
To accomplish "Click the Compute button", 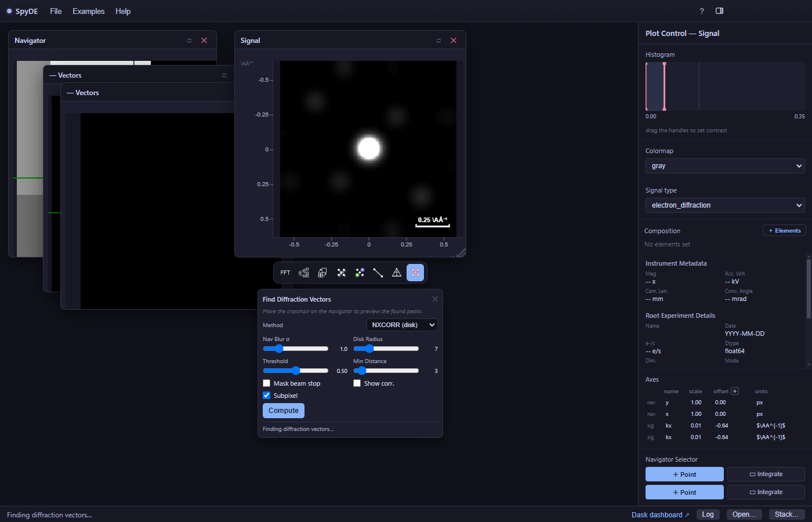I will pyautogui.click(x=284, y=411).
